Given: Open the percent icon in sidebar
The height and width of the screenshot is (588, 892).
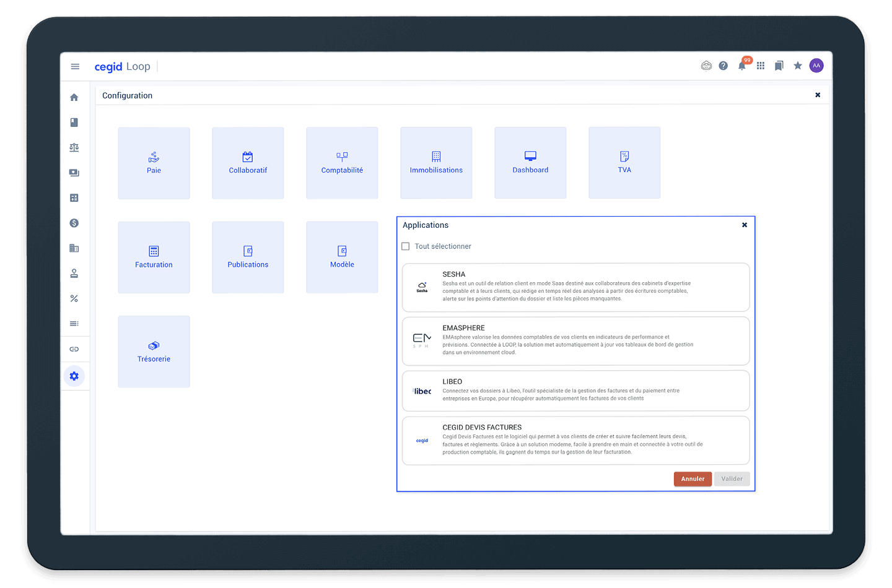Looking at the screenshot, I should 74,298.
